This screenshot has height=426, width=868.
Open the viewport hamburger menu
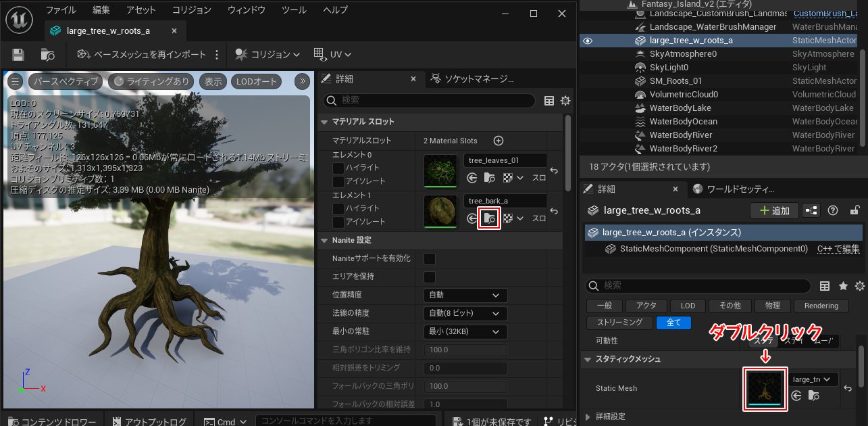coord(16,81)
